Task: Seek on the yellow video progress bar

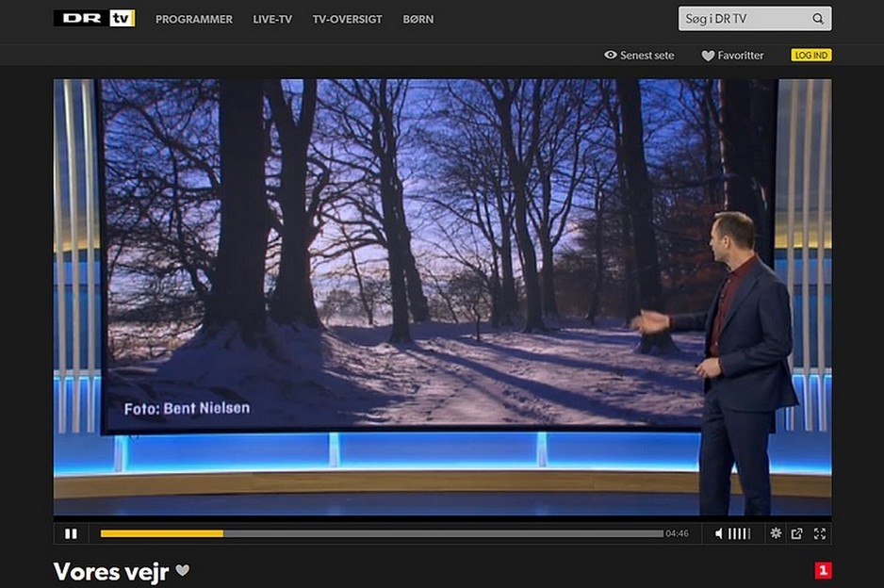Action: click(382, 533)
